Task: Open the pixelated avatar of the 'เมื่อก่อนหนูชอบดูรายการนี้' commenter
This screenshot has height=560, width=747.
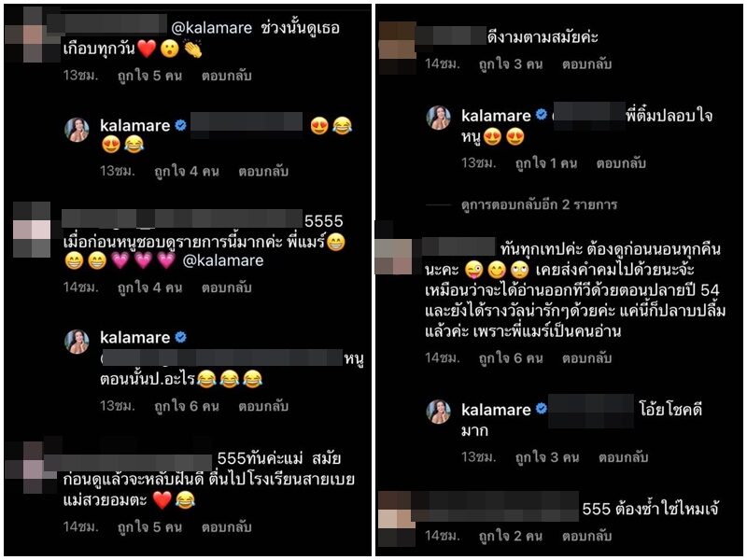Action: pos(32,229)
